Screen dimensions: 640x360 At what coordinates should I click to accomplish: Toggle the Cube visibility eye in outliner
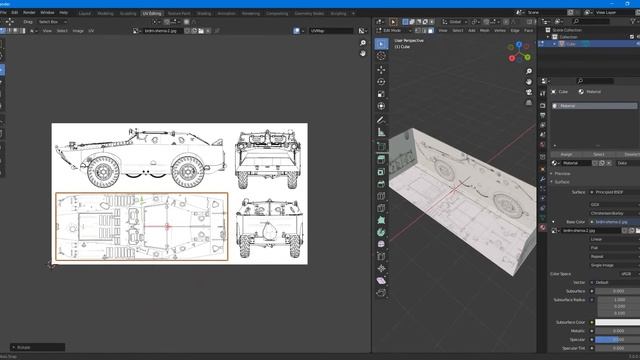pos(638,44)
